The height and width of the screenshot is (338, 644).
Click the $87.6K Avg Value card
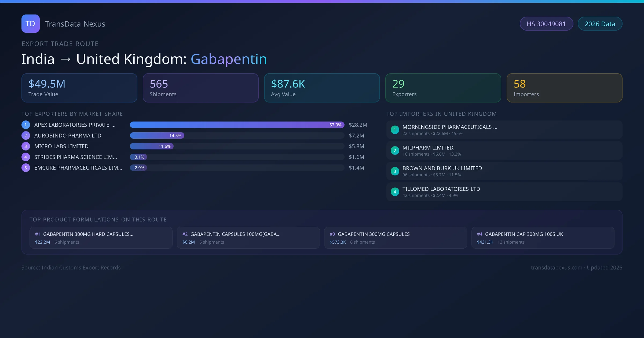322,88
